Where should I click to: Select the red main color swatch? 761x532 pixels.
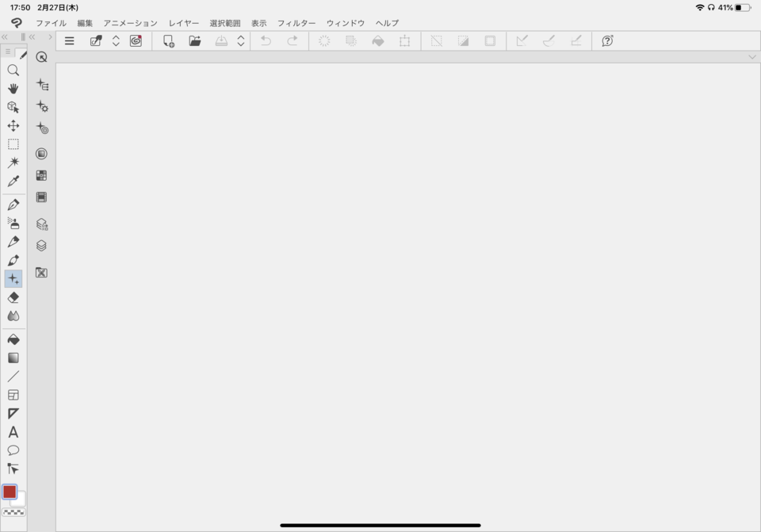click(x=10, y=492)
